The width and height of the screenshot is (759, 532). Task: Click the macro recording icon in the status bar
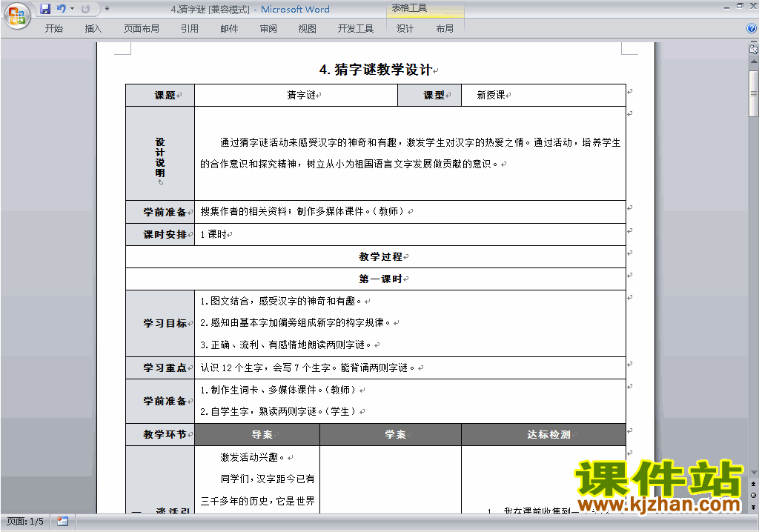(x=62, y=522)
